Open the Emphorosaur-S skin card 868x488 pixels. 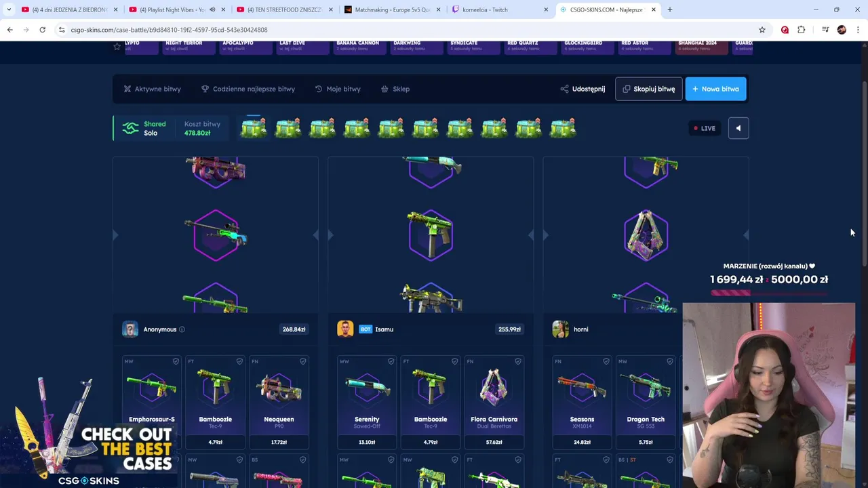[152, 402]
